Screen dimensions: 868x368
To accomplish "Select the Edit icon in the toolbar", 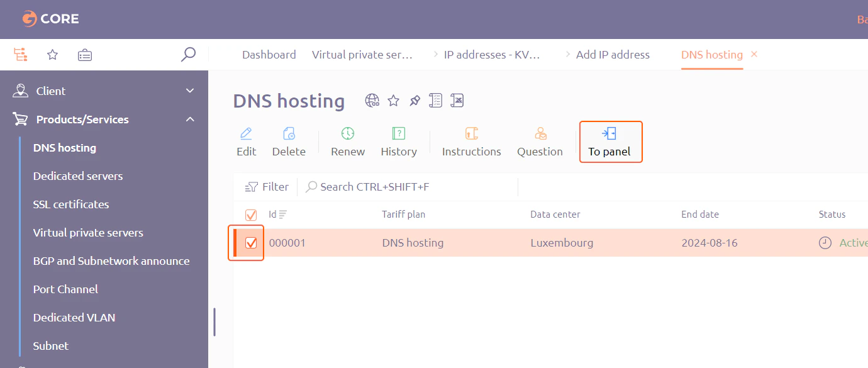I will [x=246, y=141].
